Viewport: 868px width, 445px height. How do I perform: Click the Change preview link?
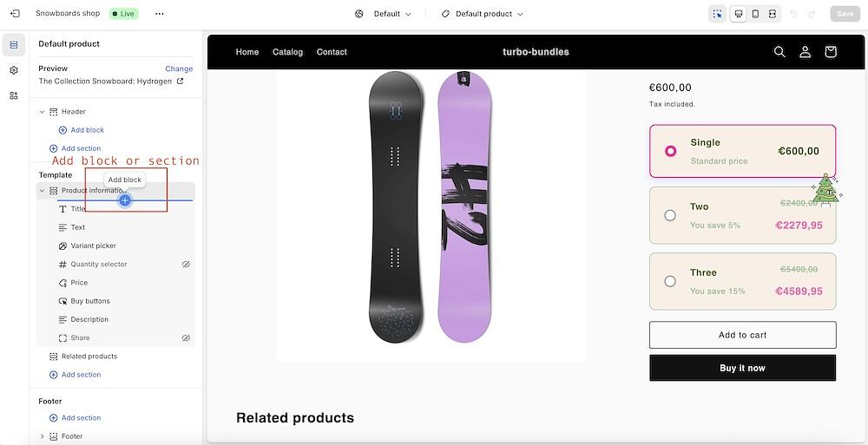coord(179,69)
